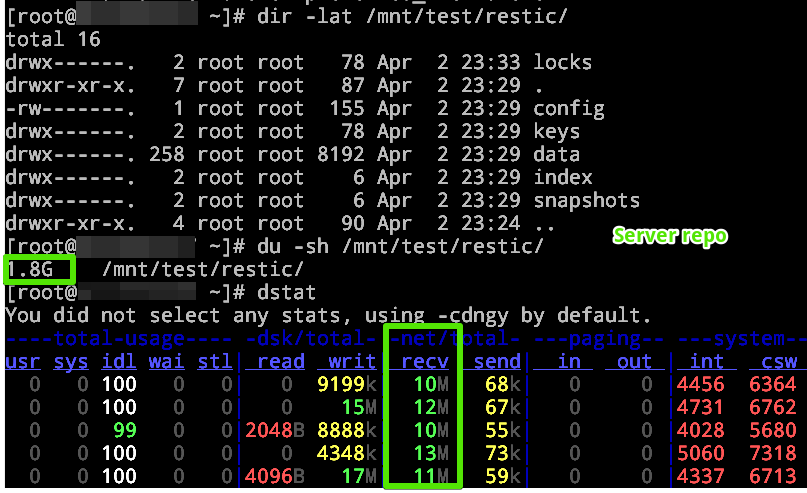Screen dimensions: 807x493
Task: Click the 'out' paging column header
Action: pyautogui.click(x=635, y=362)
